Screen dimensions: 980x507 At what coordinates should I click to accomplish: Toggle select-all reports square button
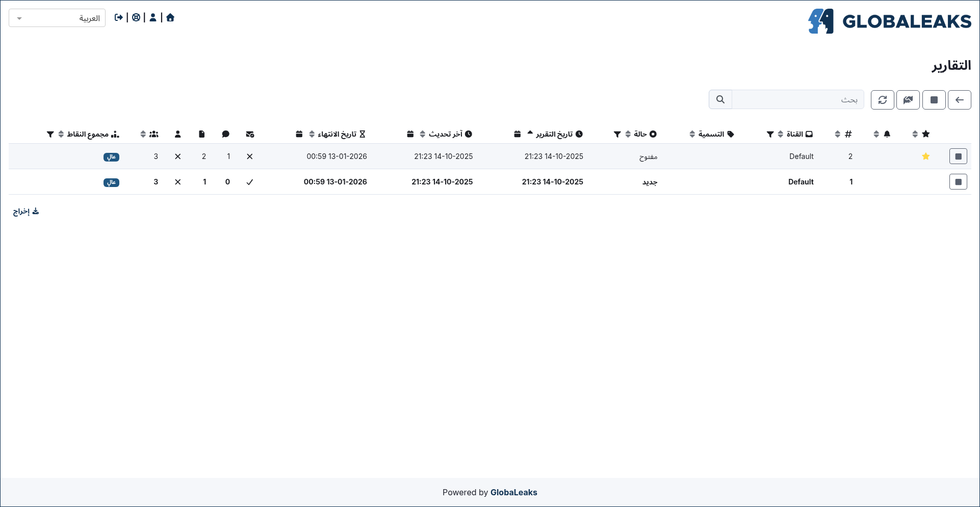click(934, 100)
